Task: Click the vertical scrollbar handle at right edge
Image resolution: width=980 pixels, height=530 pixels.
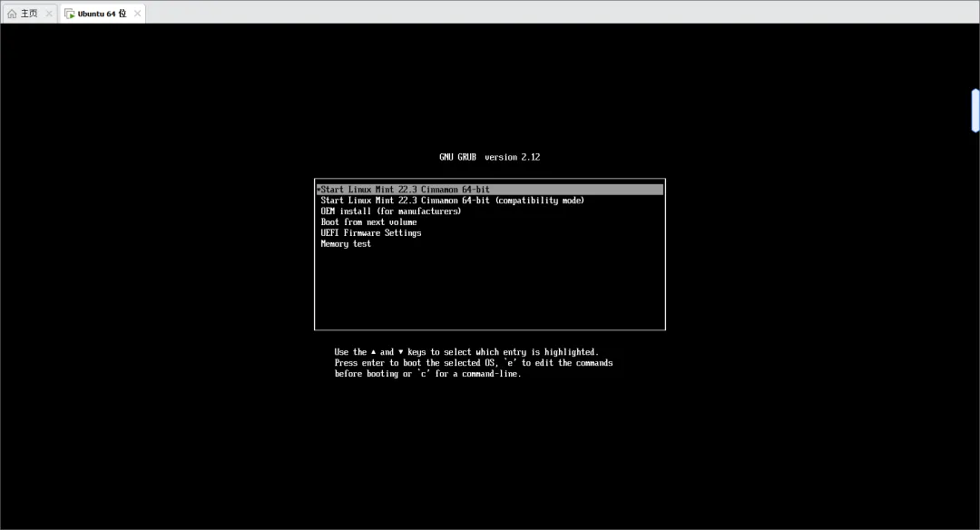Action: pos(975,111)
